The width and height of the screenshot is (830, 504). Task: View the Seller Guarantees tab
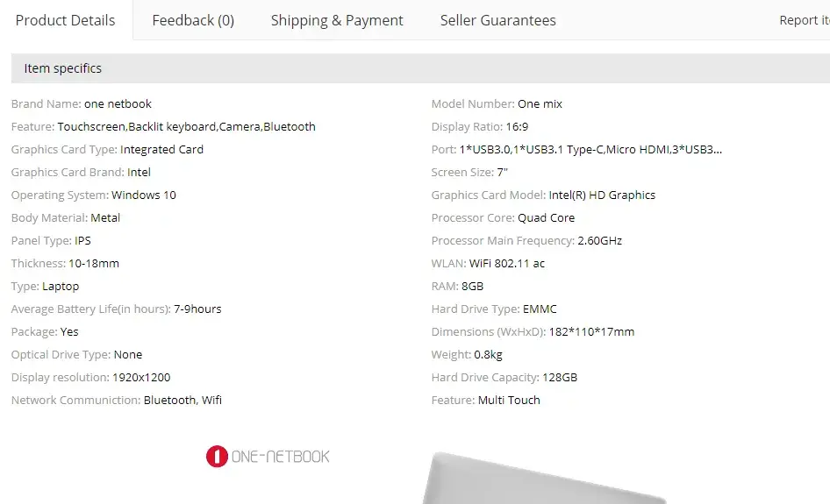click(497, 20)
